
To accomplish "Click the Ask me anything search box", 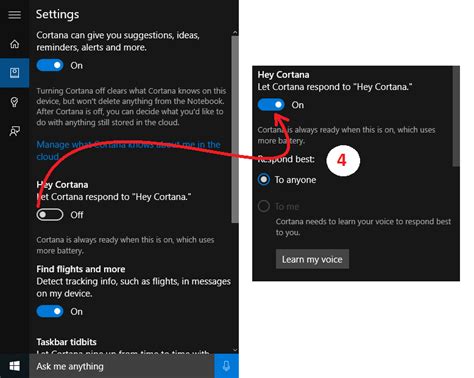I will [122, 366].
